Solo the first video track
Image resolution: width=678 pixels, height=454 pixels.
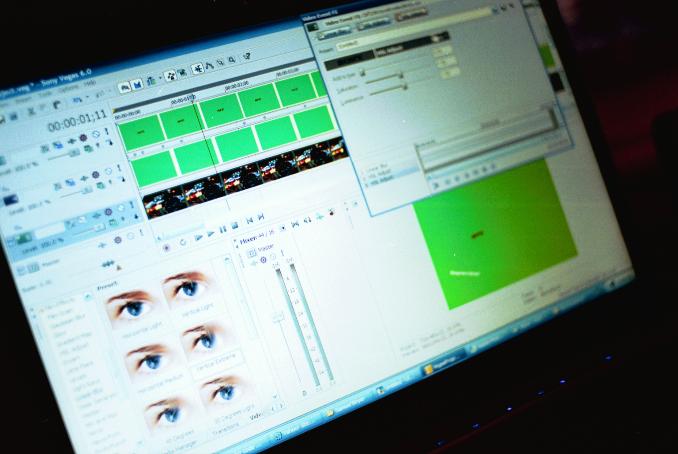click(106, 131)
